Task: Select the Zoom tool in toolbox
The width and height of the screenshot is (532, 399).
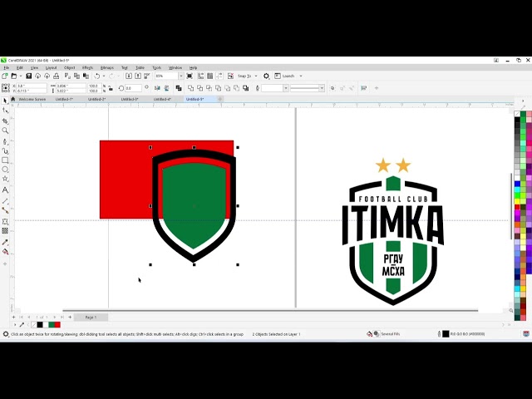Action: tap(5, 131)
